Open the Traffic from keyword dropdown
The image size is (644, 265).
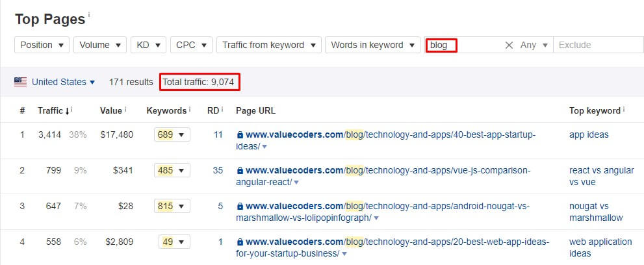coord(268,45)
